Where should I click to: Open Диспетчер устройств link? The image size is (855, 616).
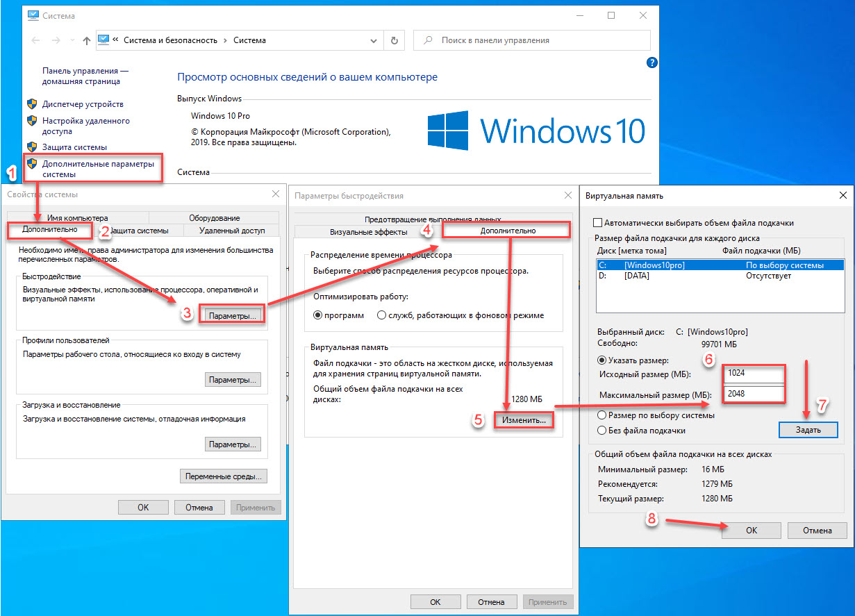83,104
